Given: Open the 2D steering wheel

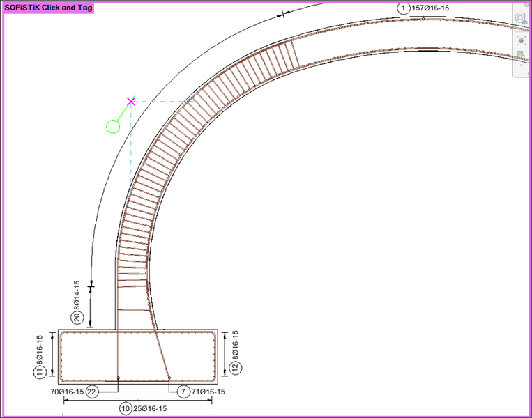Looking at the screenshot, I should click(520, 18).
